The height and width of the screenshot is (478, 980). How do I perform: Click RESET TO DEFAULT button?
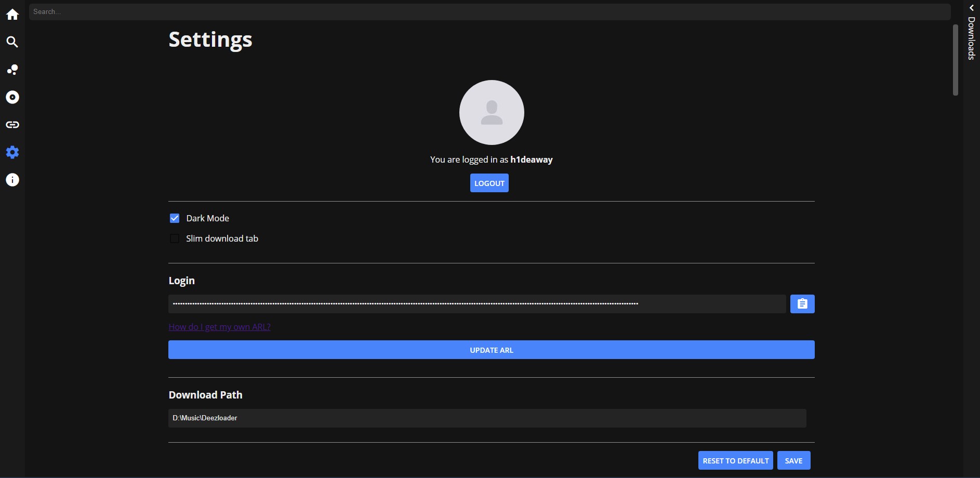[735, 460]
